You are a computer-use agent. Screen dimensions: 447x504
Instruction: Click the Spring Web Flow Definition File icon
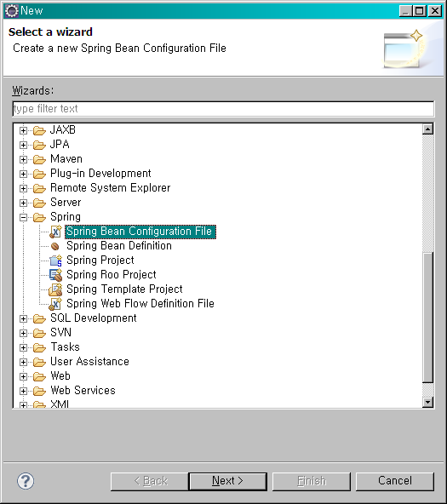55,304
